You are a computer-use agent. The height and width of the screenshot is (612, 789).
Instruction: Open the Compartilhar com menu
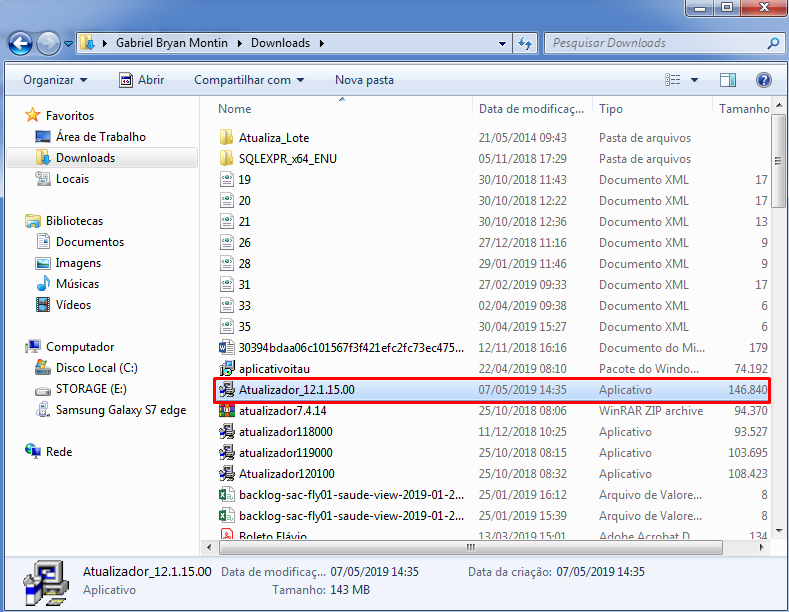point(249,80)
